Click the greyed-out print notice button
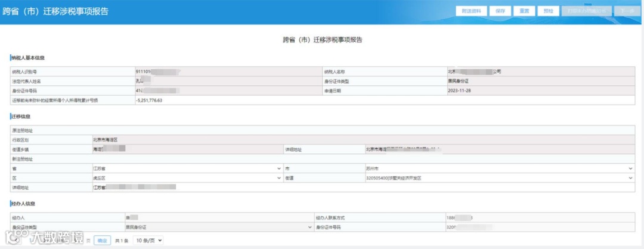The image size is (644, 249). pyautogui.click(x=587, y=11)
